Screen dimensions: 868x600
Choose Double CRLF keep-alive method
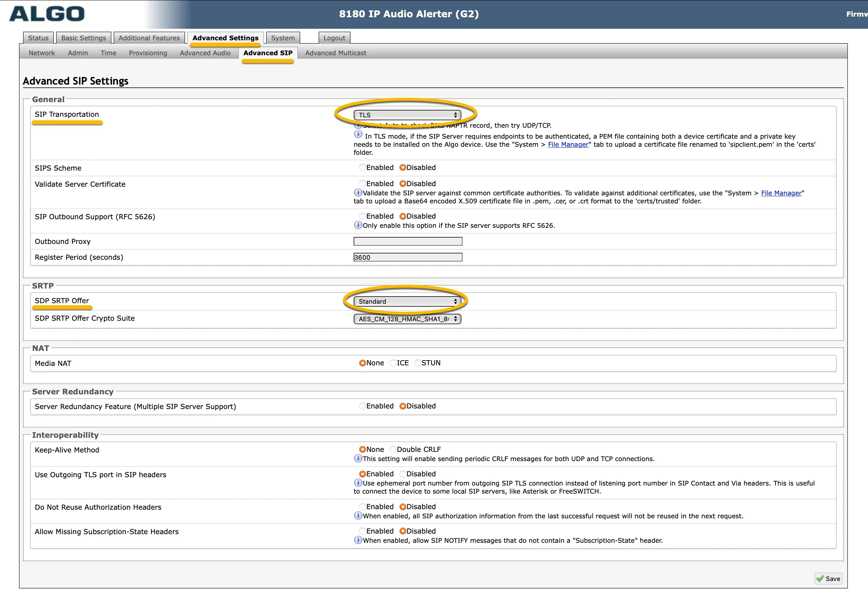393,450
